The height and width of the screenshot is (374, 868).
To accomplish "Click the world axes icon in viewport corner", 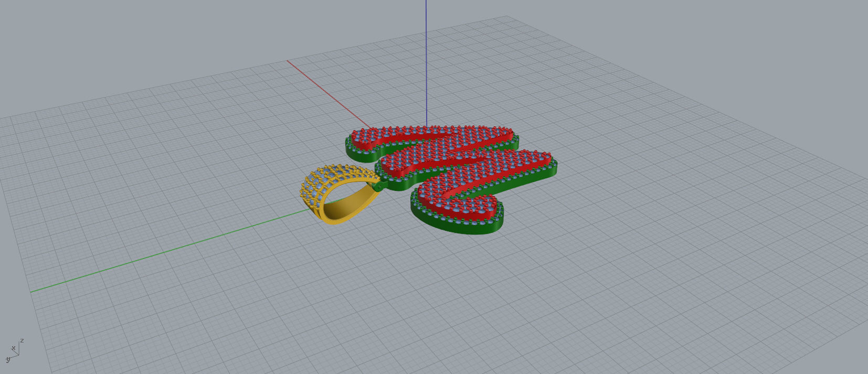I will click(15, 350).
